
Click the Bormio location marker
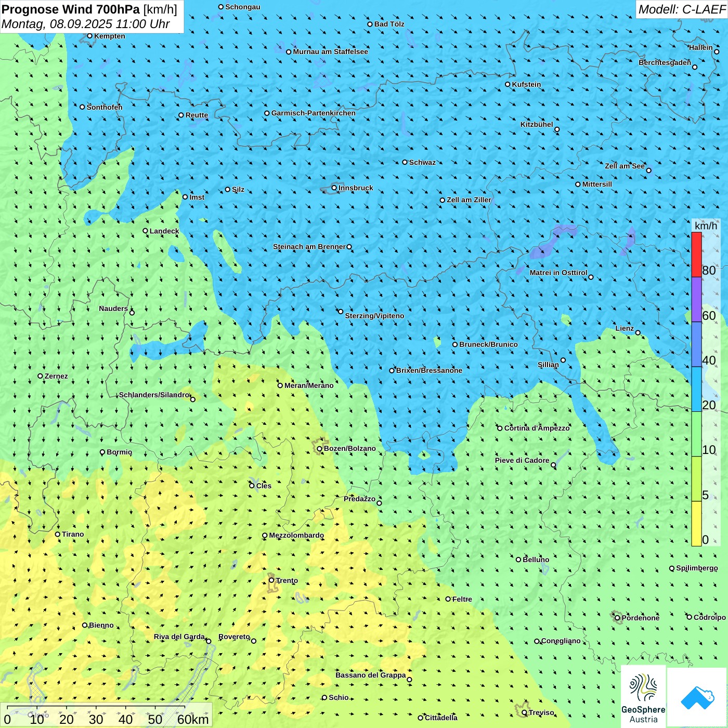(x=102, y=452)
